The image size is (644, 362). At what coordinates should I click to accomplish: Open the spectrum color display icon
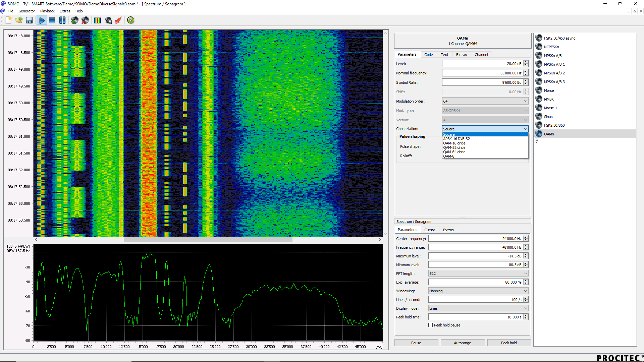98,20
